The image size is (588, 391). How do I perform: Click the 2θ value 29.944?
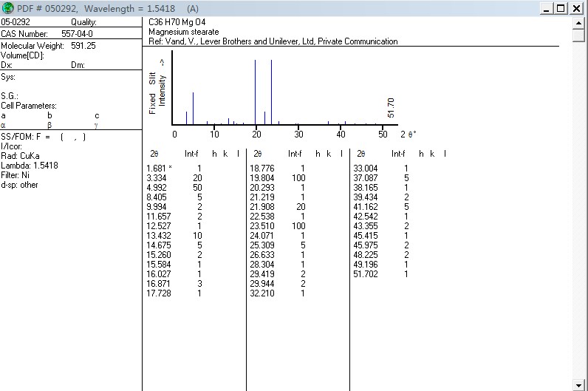click(262, 284)
